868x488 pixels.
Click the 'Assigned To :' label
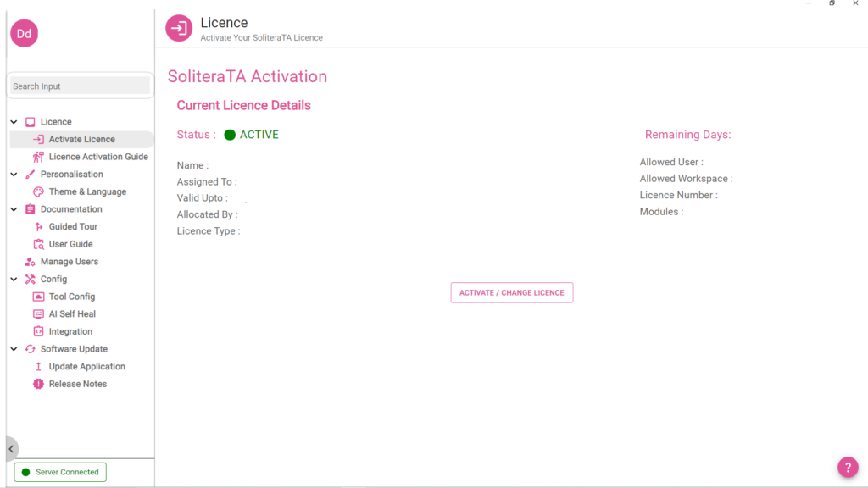pos(207,182)
